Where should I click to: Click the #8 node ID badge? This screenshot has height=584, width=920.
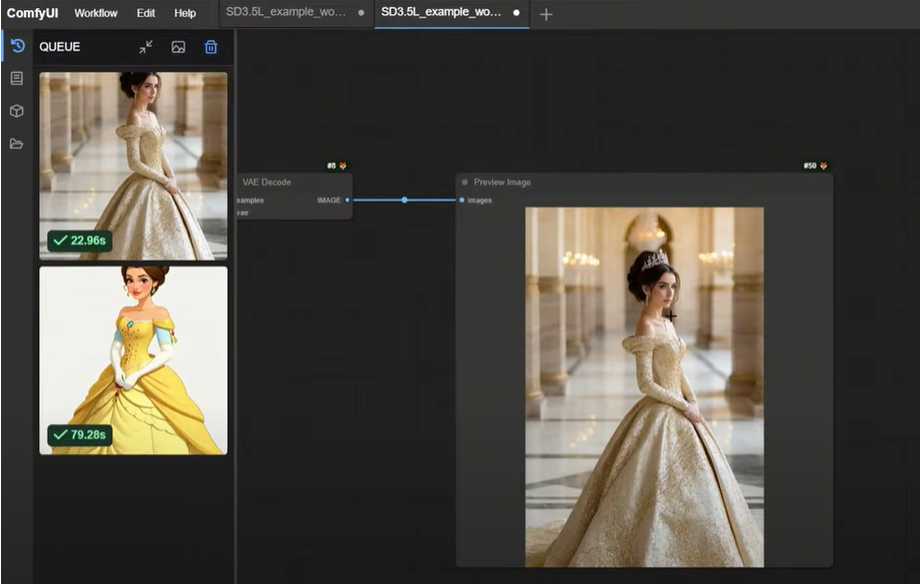pyautogui.click(x=332, y=166)
